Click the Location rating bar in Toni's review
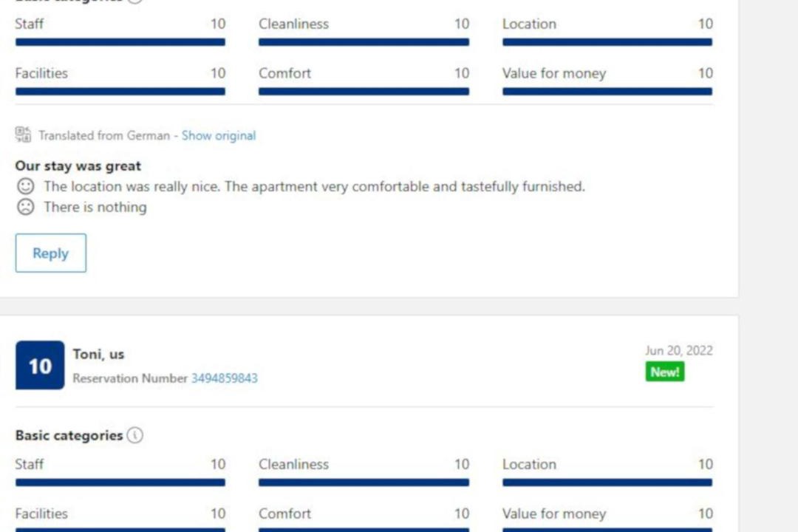 (x=607, y=482)
